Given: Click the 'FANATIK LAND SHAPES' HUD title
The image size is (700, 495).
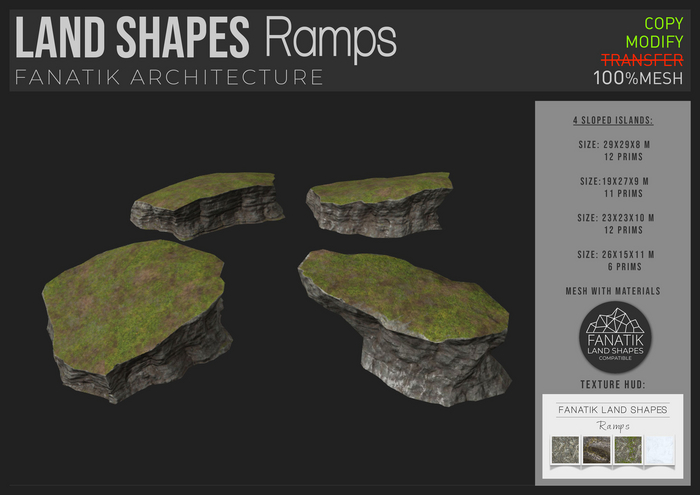Looking at the screenshot, I should pos(612,410).
